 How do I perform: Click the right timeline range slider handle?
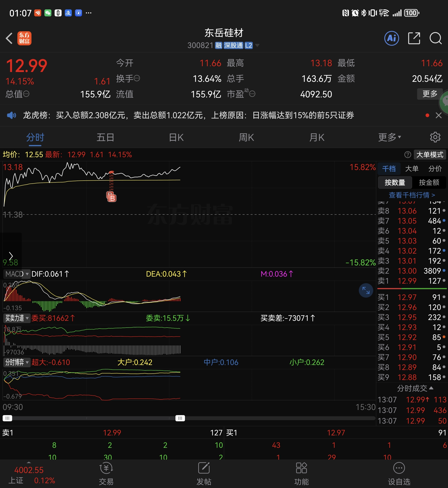180,418
